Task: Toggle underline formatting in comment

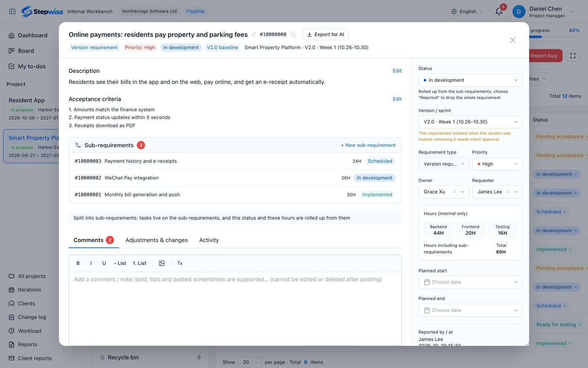Action: pos(104,263)
